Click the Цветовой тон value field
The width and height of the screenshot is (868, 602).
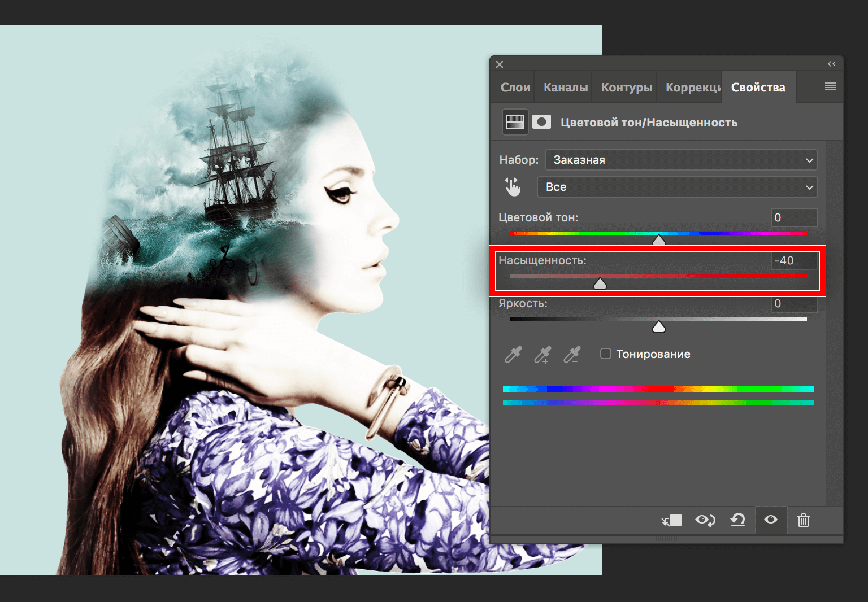(794, 217)
